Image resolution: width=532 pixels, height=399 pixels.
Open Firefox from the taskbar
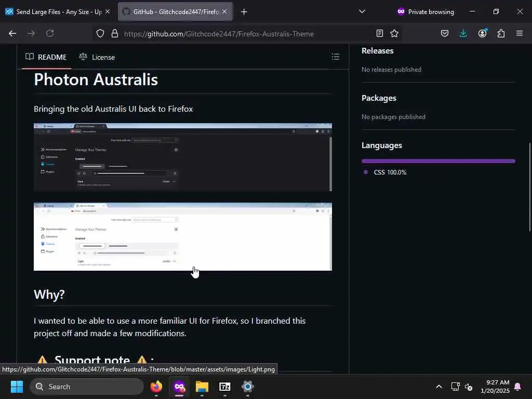pyautogui.click(x=156, y=387)
